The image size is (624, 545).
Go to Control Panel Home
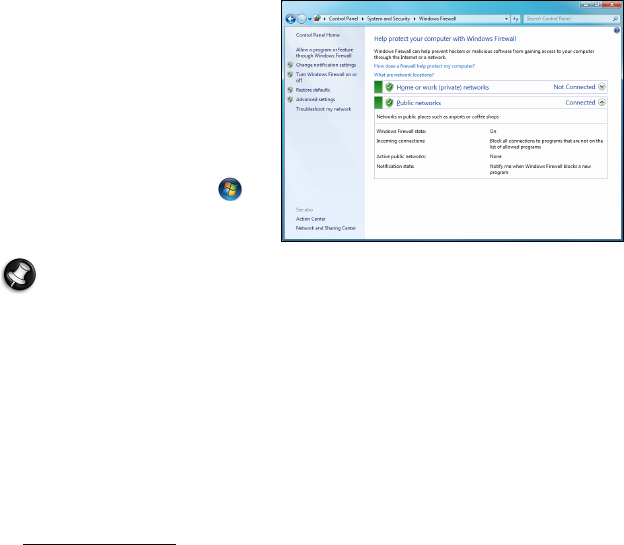pos(318,35)
